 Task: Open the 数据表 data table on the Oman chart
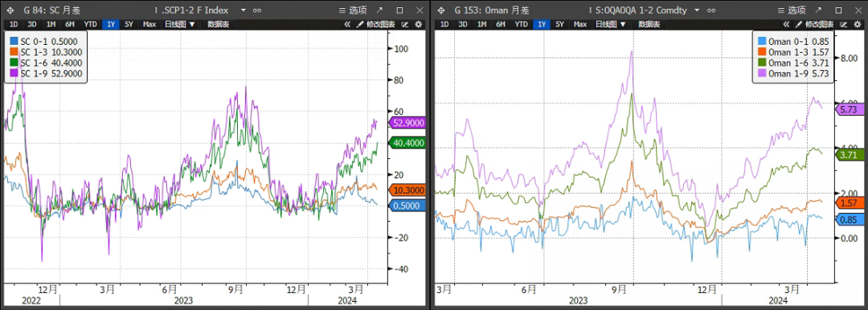[x=649, y=24]
